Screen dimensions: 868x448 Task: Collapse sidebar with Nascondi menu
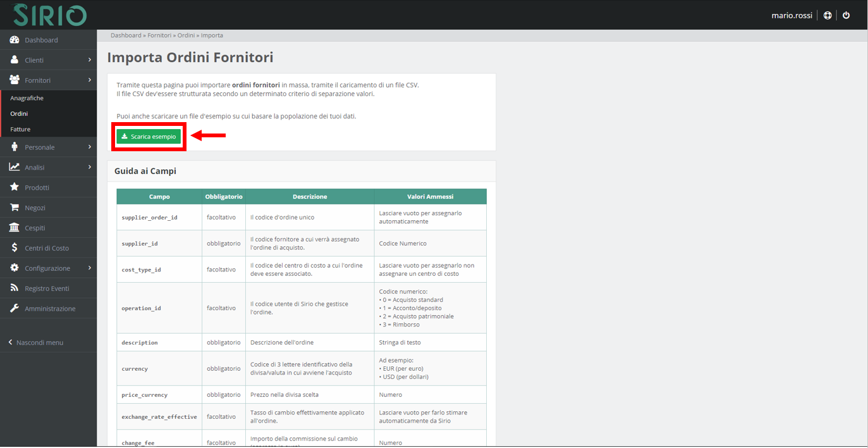coord(39,342)
